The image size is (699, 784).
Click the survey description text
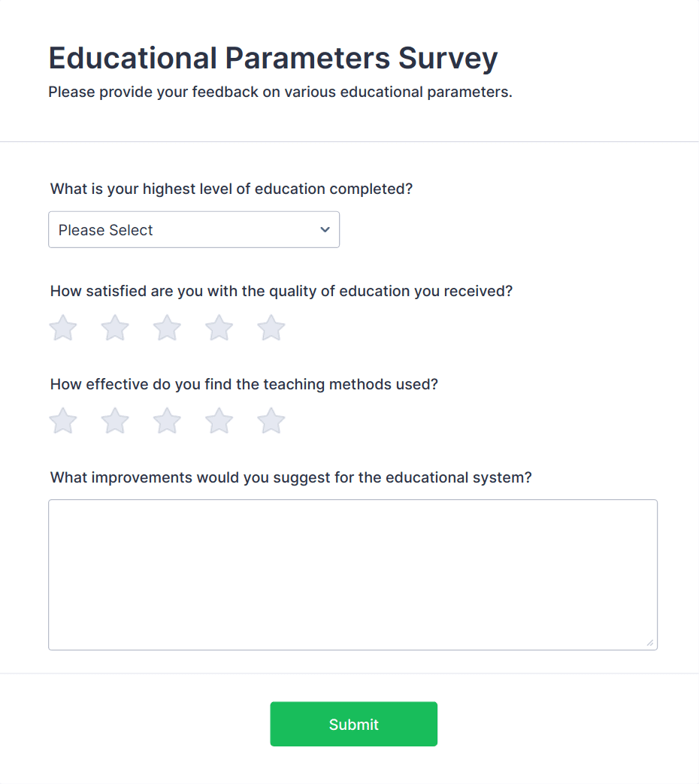coord(280,92)
